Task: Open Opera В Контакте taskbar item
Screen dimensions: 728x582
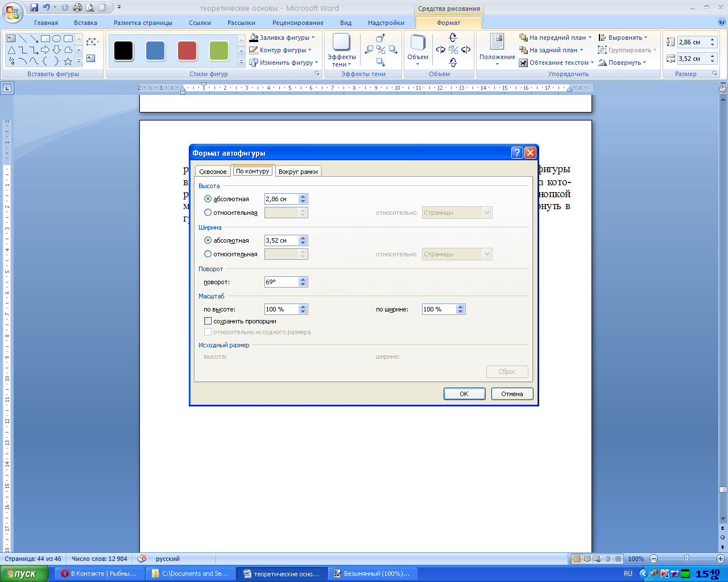Action: coord(100,573)
